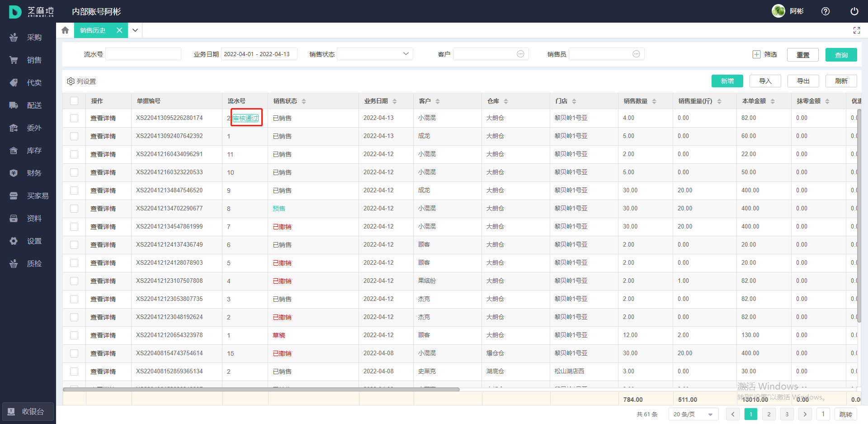Click the 审核通过 status tag
This screenshot has width=868, height=424.
(x=246, y=118)
